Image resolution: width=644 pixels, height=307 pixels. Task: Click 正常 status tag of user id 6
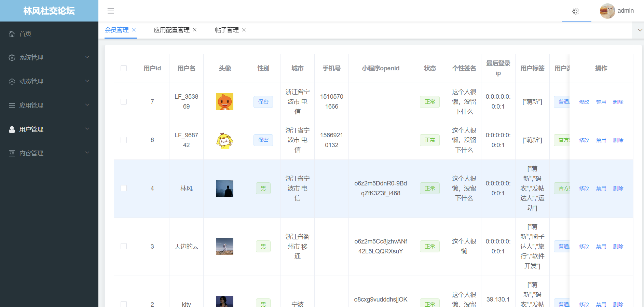430,140
